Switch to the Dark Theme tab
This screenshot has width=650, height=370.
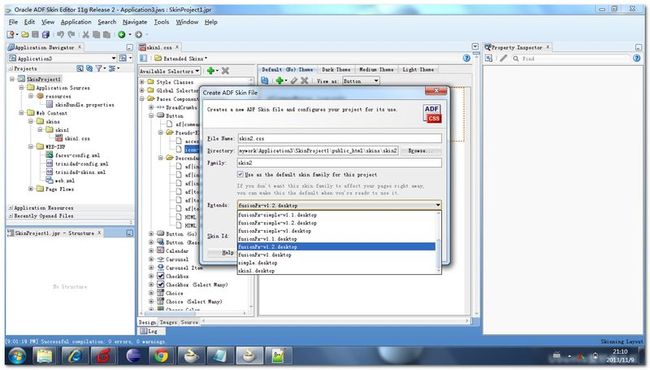click(336, 70)
